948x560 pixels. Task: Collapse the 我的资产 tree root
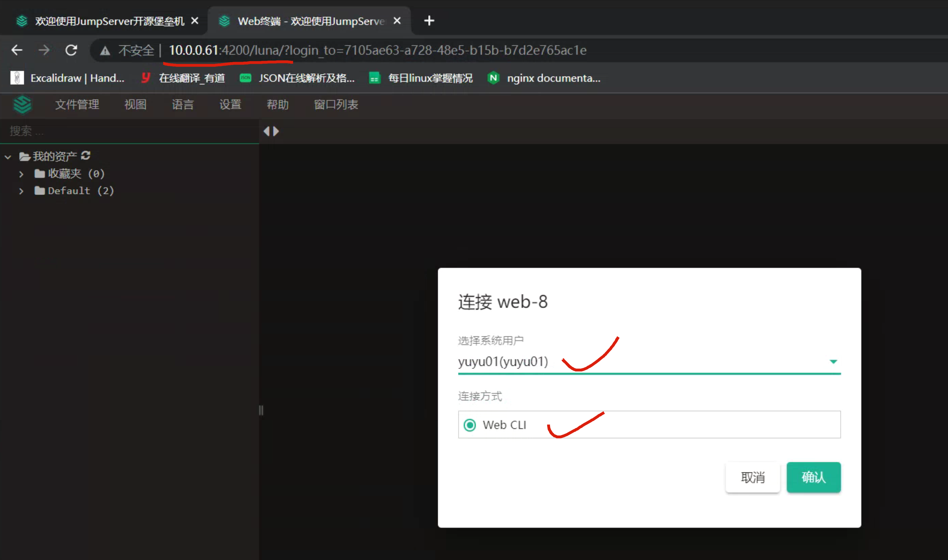coord(8,157)
